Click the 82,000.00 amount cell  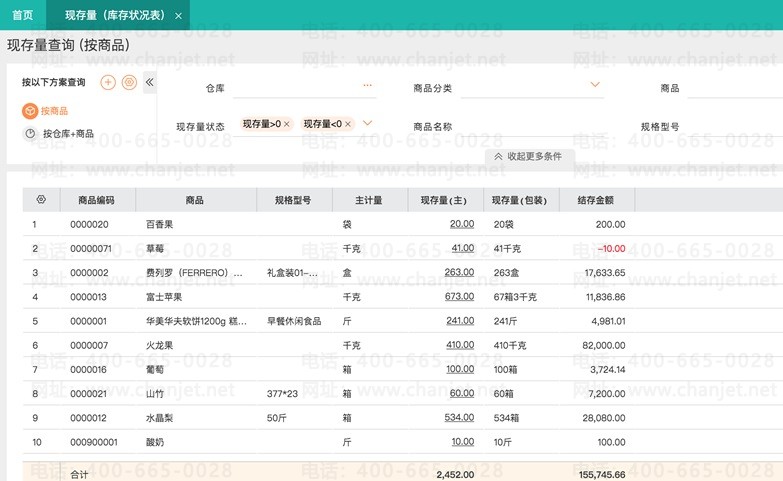(604, 345)
